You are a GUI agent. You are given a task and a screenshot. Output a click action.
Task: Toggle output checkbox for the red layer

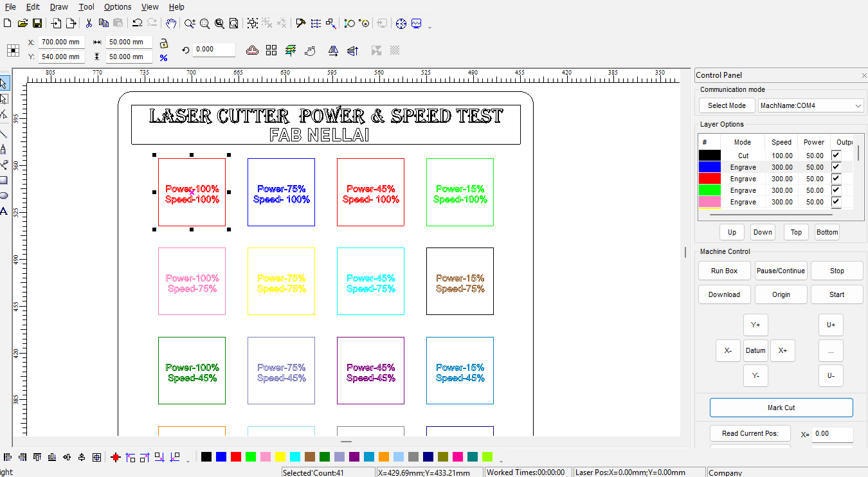tap(836, 179)
